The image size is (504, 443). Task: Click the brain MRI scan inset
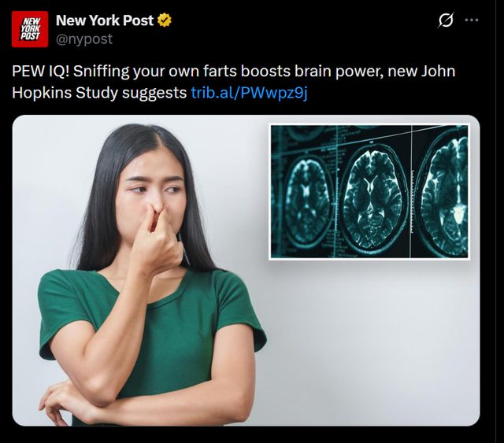[x=369, y=192]
